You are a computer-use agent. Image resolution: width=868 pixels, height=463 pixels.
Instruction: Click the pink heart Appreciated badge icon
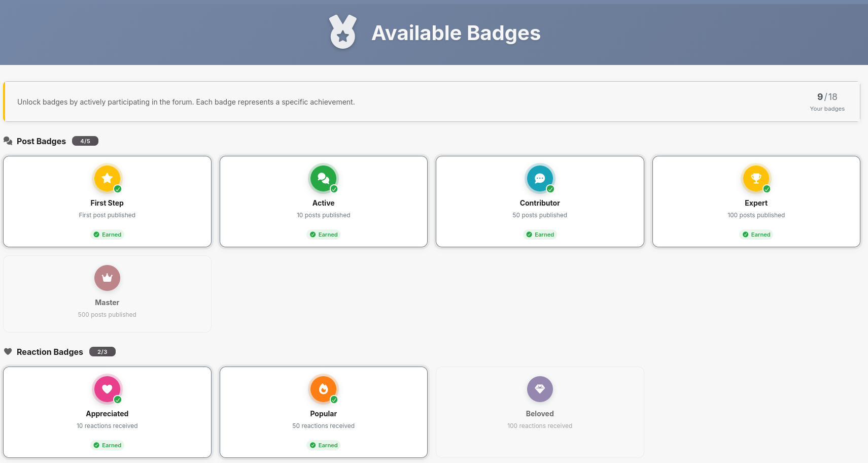(107, 389)
